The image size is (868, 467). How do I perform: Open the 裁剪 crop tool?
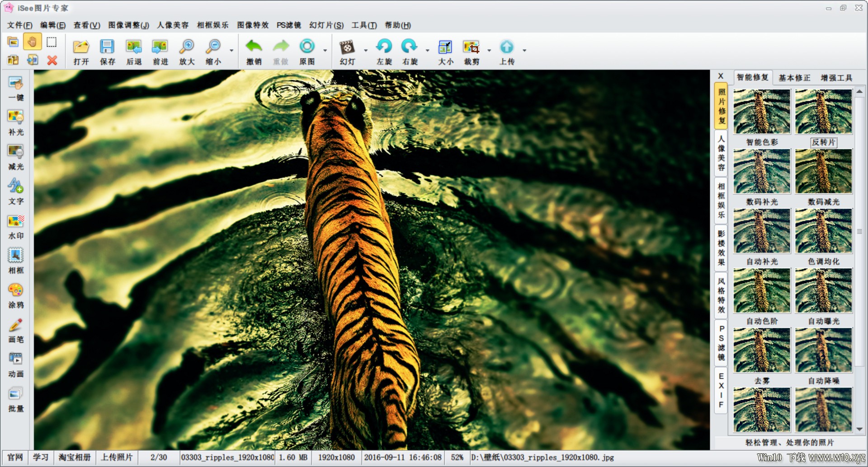coord(472,47)
